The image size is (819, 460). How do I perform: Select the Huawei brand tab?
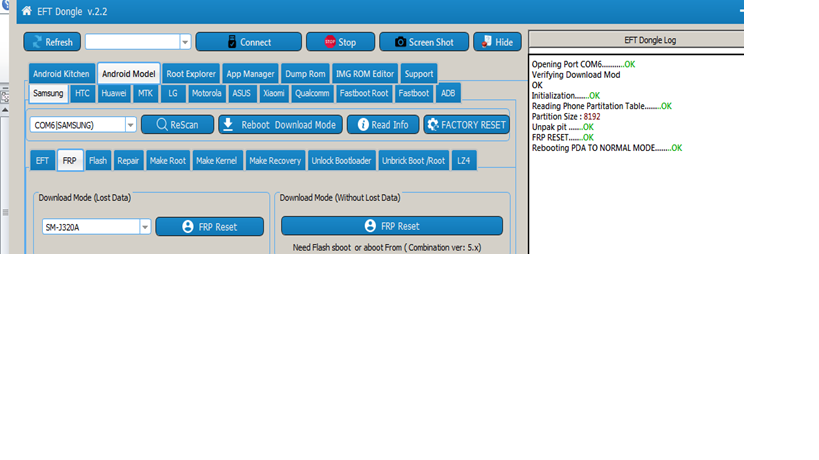113,93
